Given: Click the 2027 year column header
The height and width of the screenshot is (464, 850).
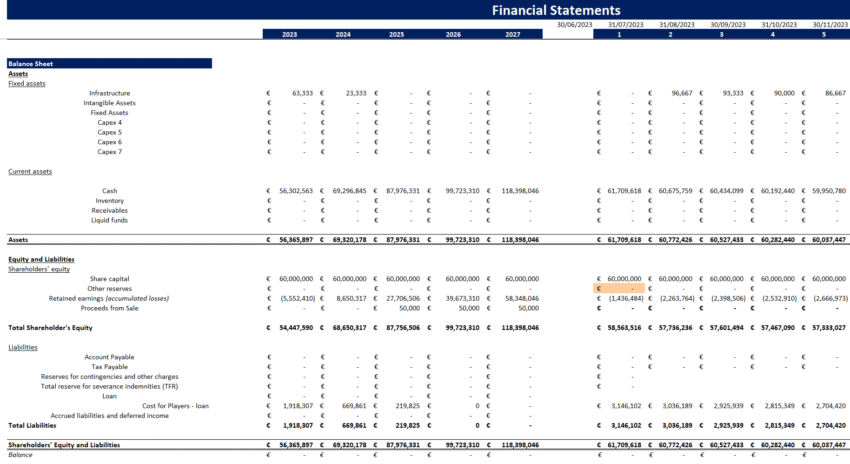Looking at the screenshot, I should [513, 34].
